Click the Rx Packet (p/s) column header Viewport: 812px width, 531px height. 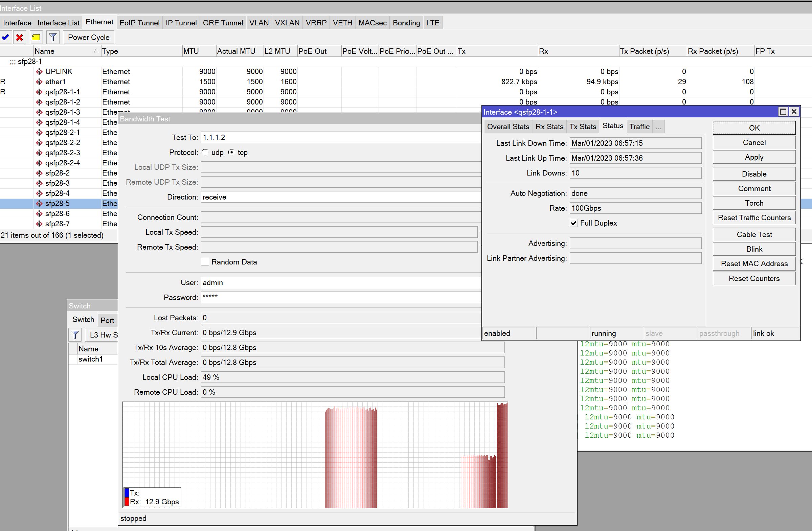click(720, 51)
